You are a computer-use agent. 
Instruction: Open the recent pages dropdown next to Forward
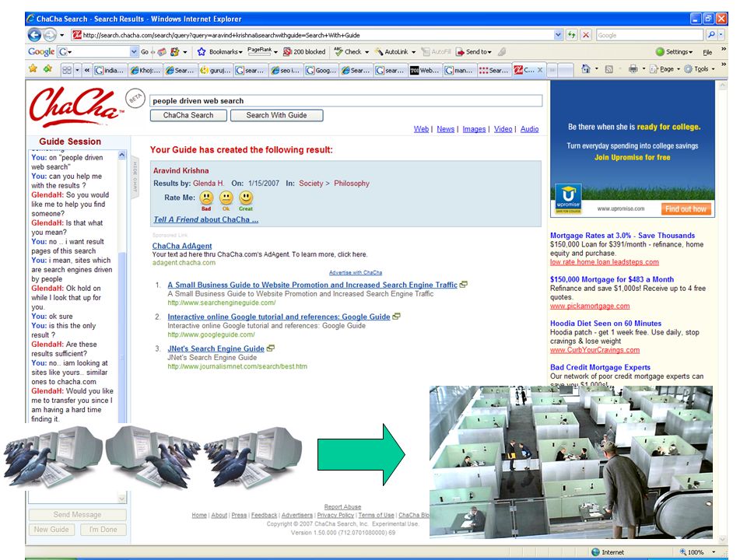62,35
